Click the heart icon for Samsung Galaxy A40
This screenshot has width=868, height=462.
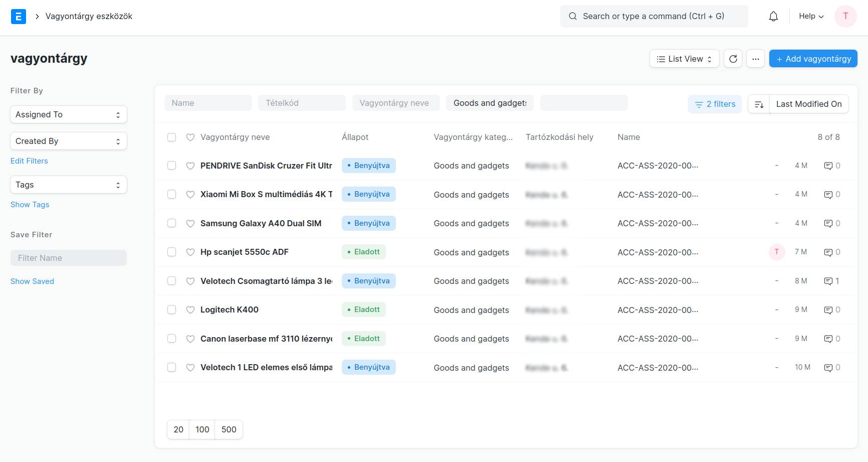click(190, 223)
